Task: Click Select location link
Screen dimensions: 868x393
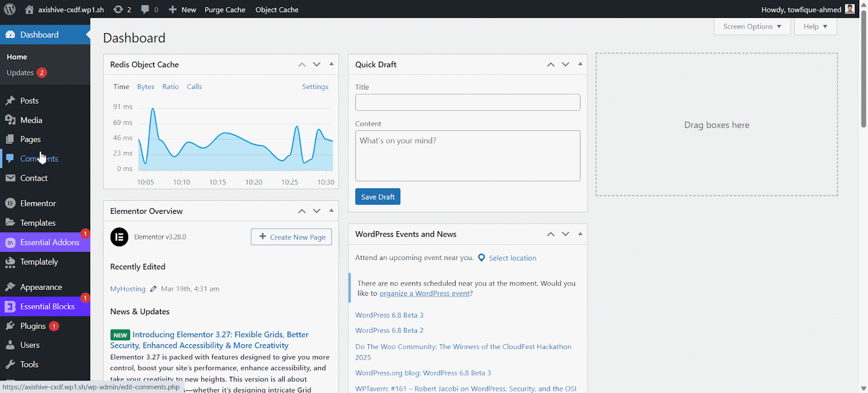Action: click(x=513, y=258)
